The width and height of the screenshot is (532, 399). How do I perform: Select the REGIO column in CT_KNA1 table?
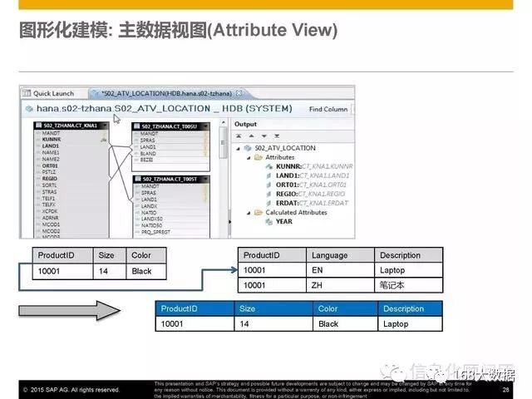coord(50,179)
